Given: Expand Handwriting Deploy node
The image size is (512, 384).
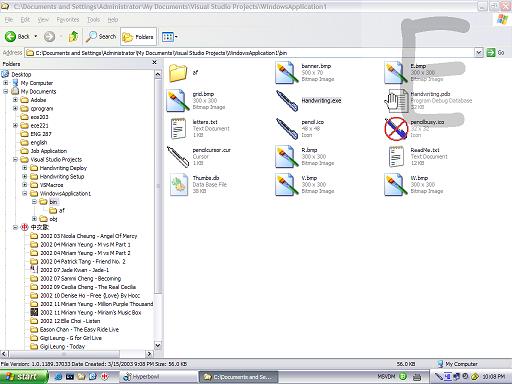Looking at the screenshot, I should click(x=24, y=168).
